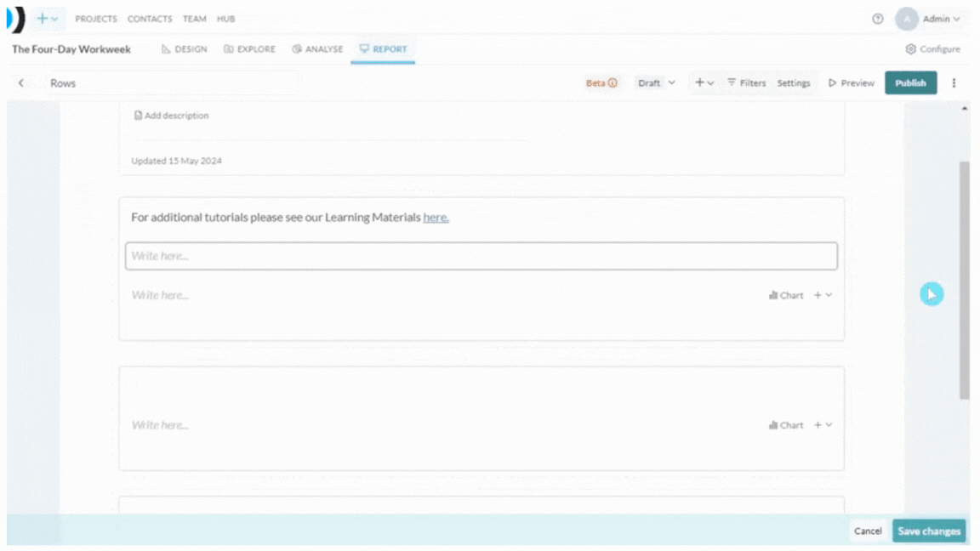Add a Chart in the empty second card
Viewport: 980px width, 551px height.
point(786,425)
